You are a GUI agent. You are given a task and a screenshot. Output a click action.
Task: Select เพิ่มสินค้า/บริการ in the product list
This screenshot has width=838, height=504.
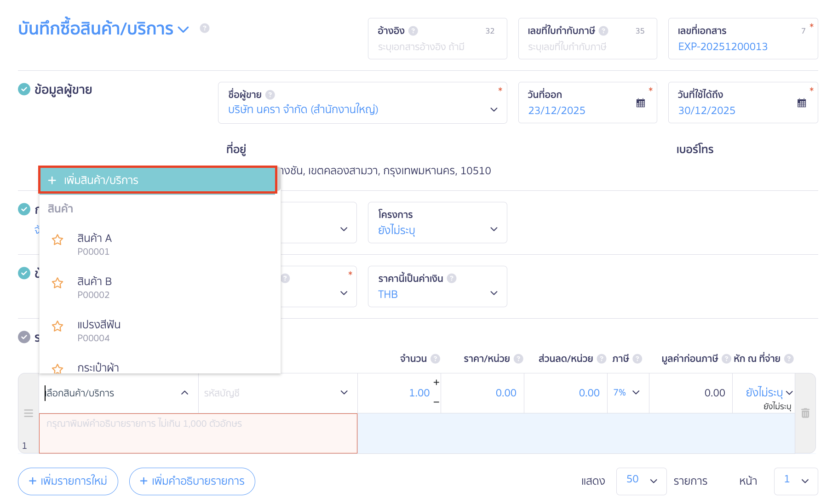pyautogui.click(x=157, y=180)
